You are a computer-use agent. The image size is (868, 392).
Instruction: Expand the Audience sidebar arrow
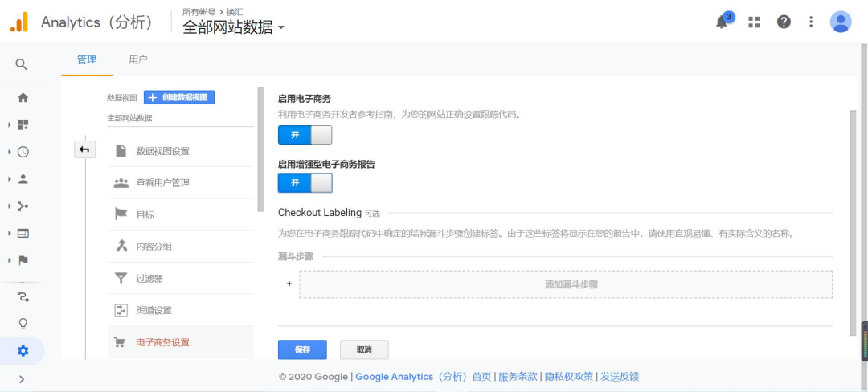tap(10, 179)
